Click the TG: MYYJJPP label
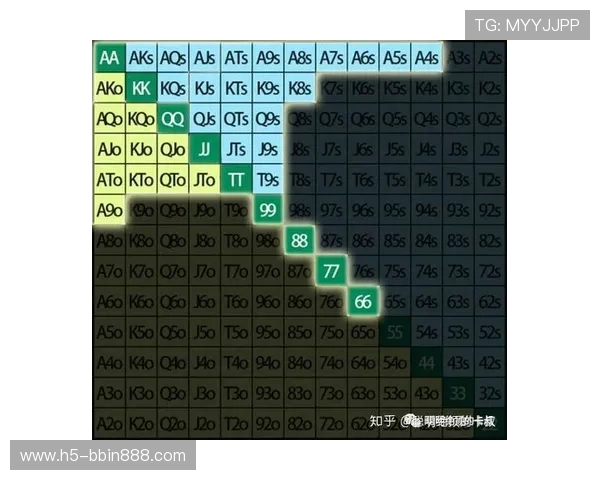600x480 pixels. [x=526, y=25]
